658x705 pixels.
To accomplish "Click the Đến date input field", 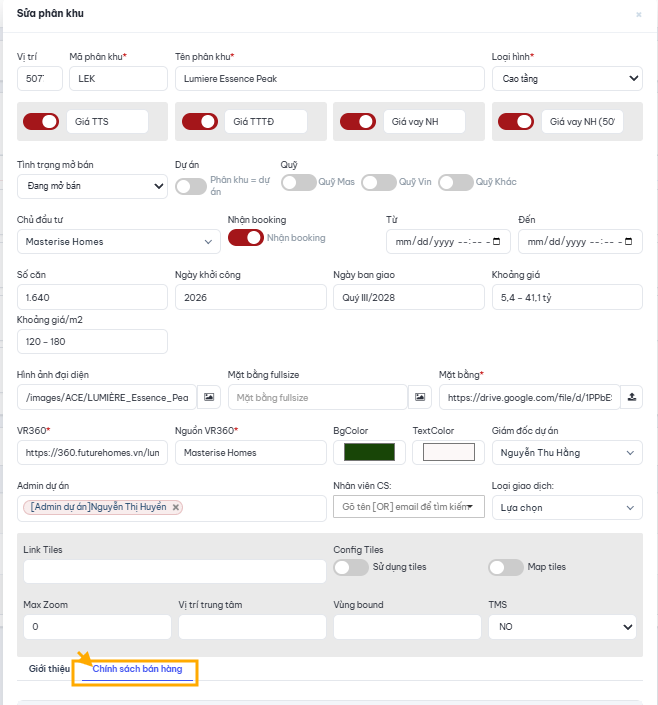I will 580,241.
